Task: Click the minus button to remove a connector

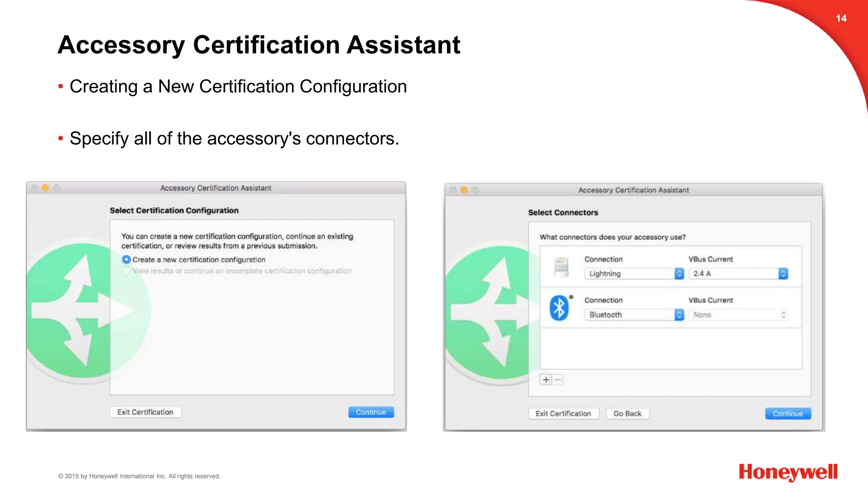Action: click(x=558, y=380)
